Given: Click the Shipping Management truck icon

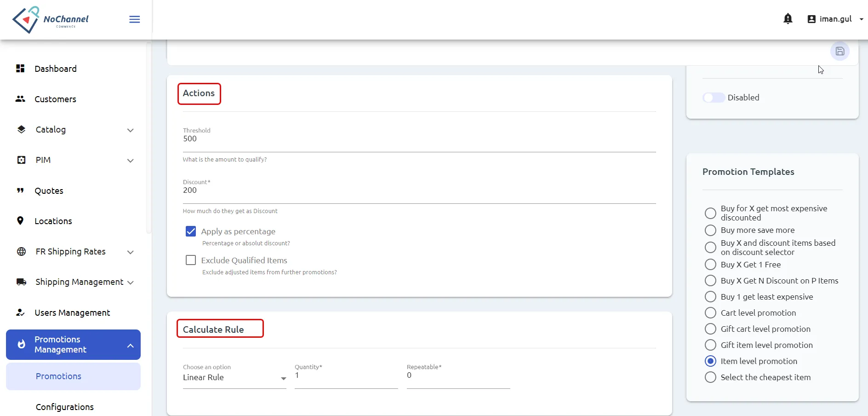Looking at the screenshot, I should (21, 282).
